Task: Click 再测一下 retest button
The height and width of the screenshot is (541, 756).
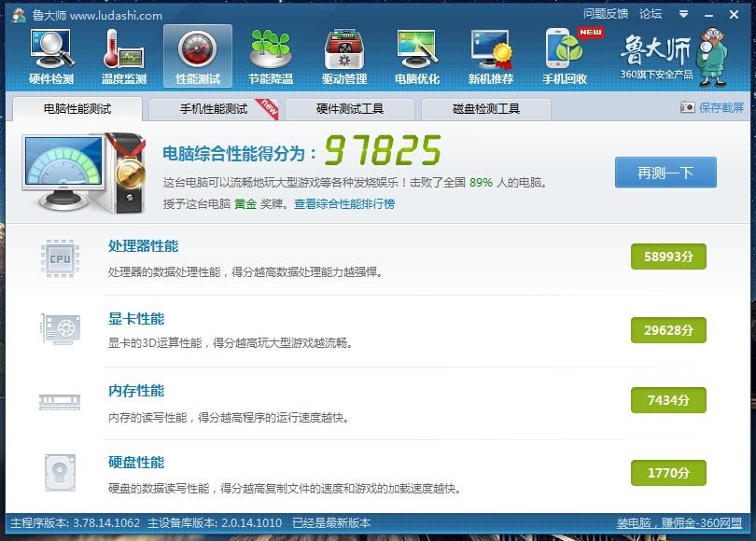Action: [665, 173]
